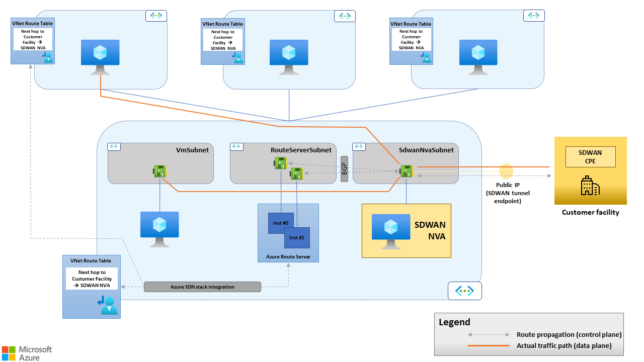The height and width of the screenshot is (362, 644).
Task: Select the SDWAN CPE box
Action: (591, 157)
